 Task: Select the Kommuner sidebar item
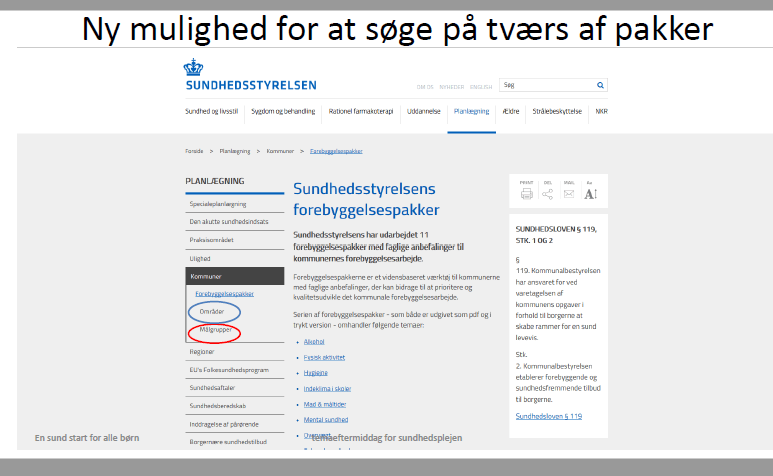click(235, 276)
